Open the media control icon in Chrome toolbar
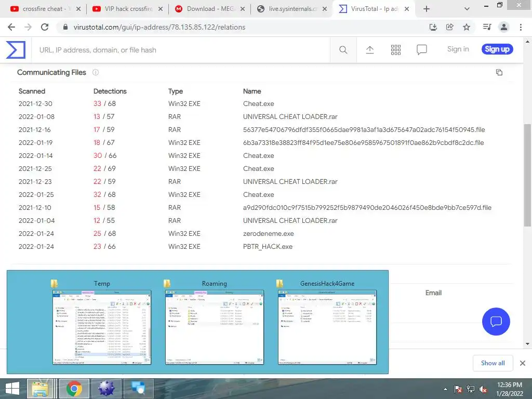This screenshot has height=399, width=532. pyautogui.click(x=487, y=27)
